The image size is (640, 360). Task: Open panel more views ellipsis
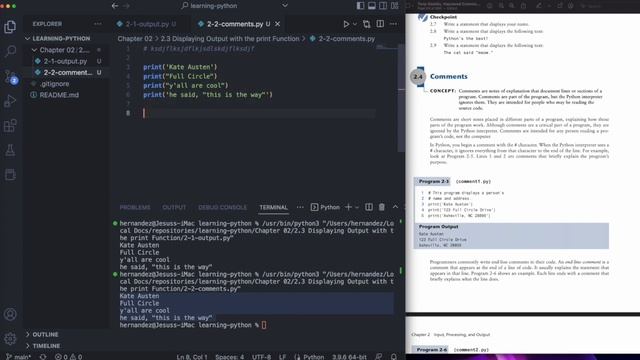(x=300, y=207)
